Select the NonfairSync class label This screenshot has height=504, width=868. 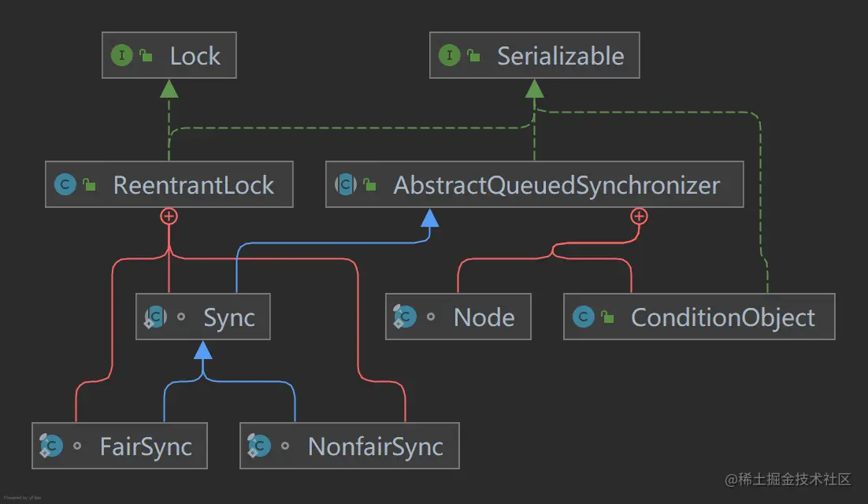[375, 447]
